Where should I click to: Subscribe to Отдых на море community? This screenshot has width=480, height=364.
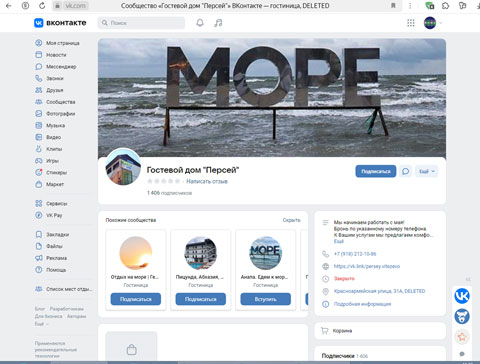coord(136,299)
